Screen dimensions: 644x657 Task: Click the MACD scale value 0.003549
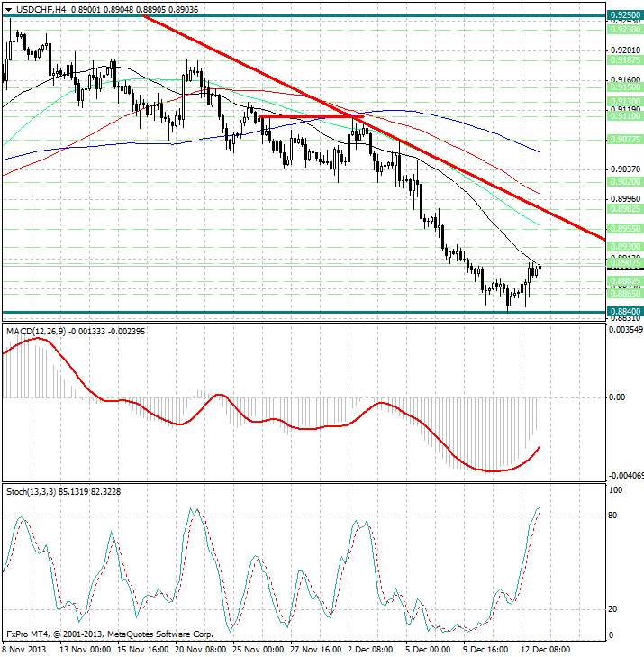(x=626, y=329)
